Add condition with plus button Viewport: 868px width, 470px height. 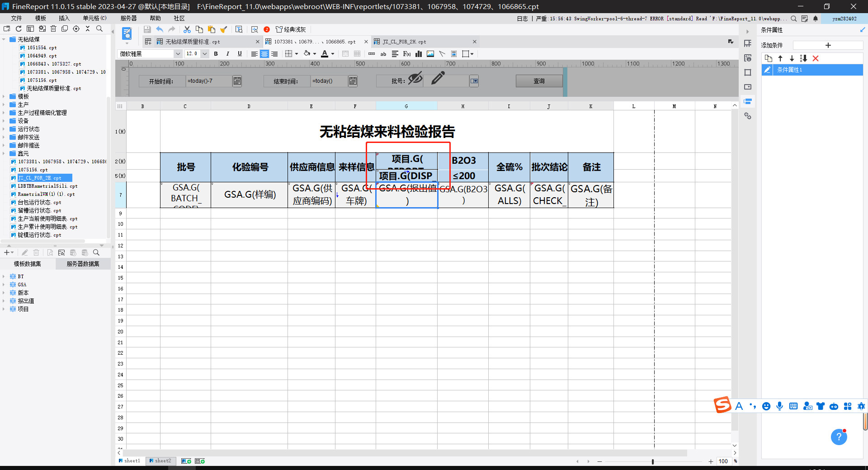click(828, 45)
